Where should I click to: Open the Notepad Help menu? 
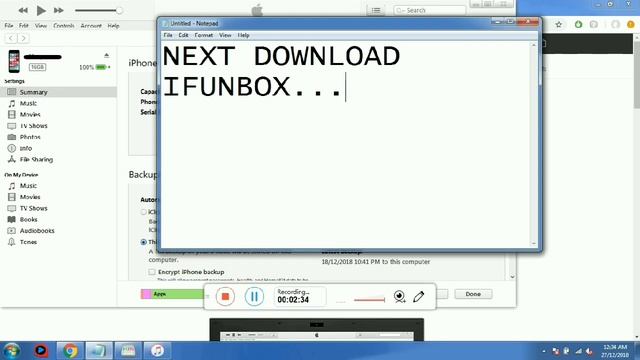point(243,36)
